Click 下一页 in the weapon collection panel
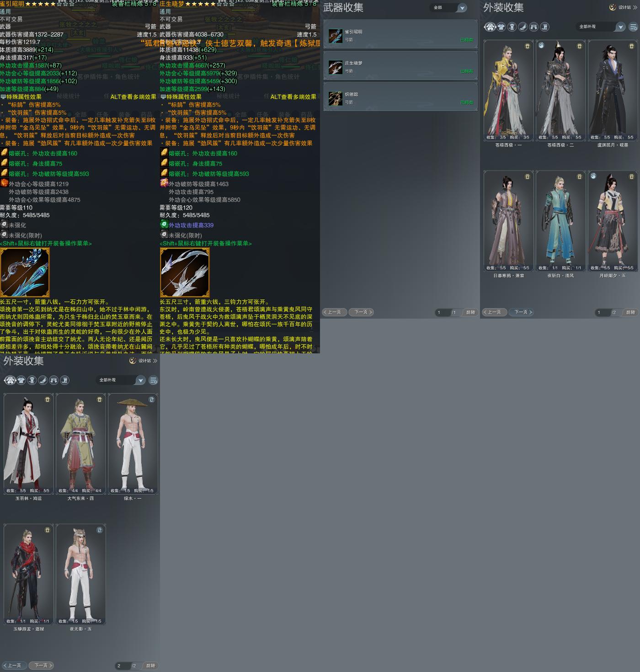This screenshot has width=640, height=672. click(361, 312)
